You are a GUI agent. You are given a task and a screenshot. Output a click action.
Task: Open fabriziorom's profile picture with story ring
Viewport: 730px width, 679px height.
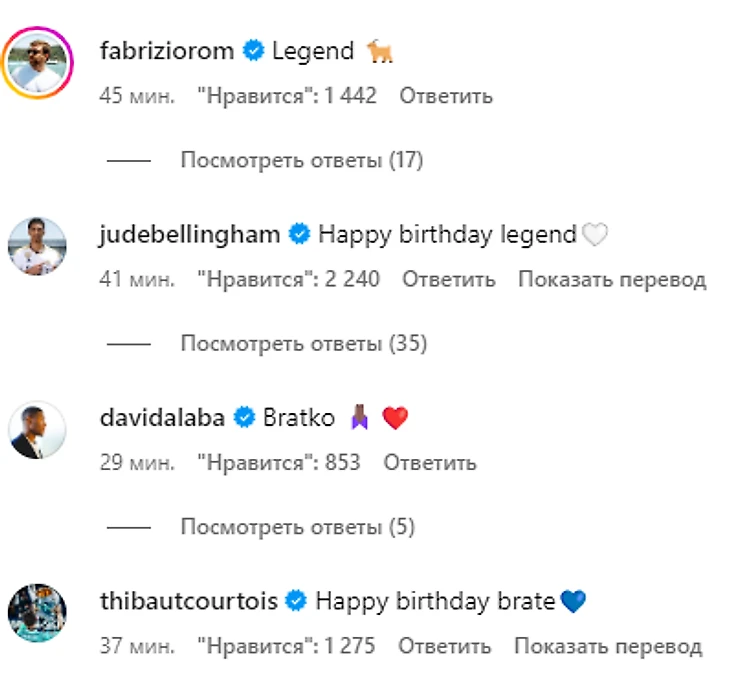click(x=37, y=62)
